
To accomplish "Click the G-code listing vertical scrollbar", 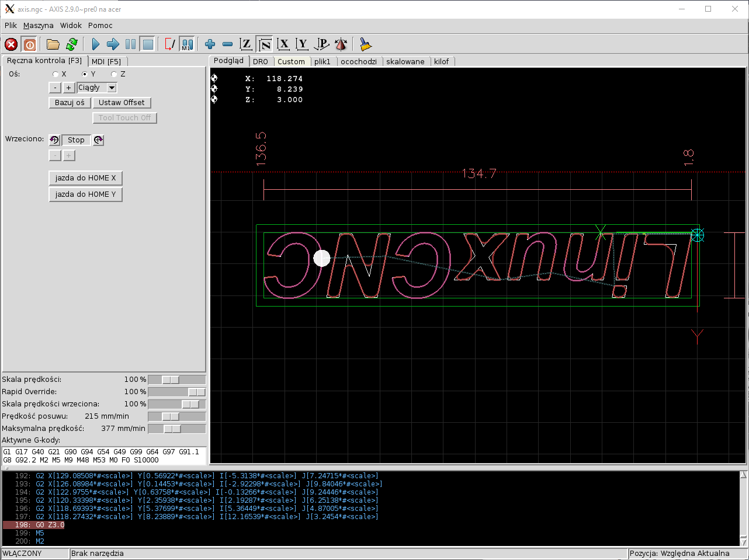I will click(743, 508).
